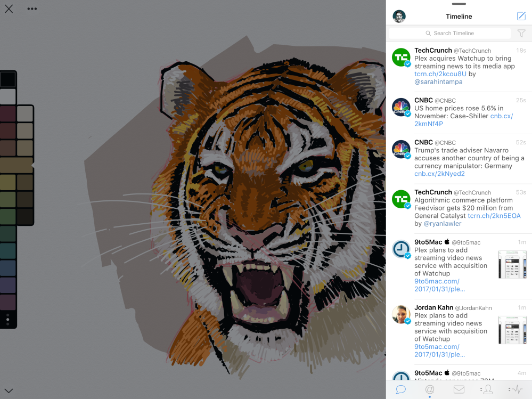The width and height of the screenshot is (532, 399).
Task: Select the dark blue color swatch
Action: tap(8, 268)
